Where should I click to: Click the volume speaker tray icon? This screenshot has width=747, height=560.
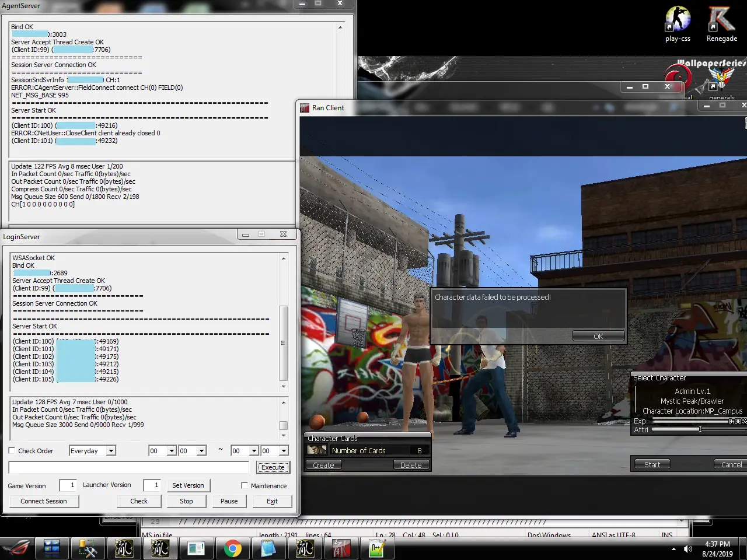(x=688, y=549)
